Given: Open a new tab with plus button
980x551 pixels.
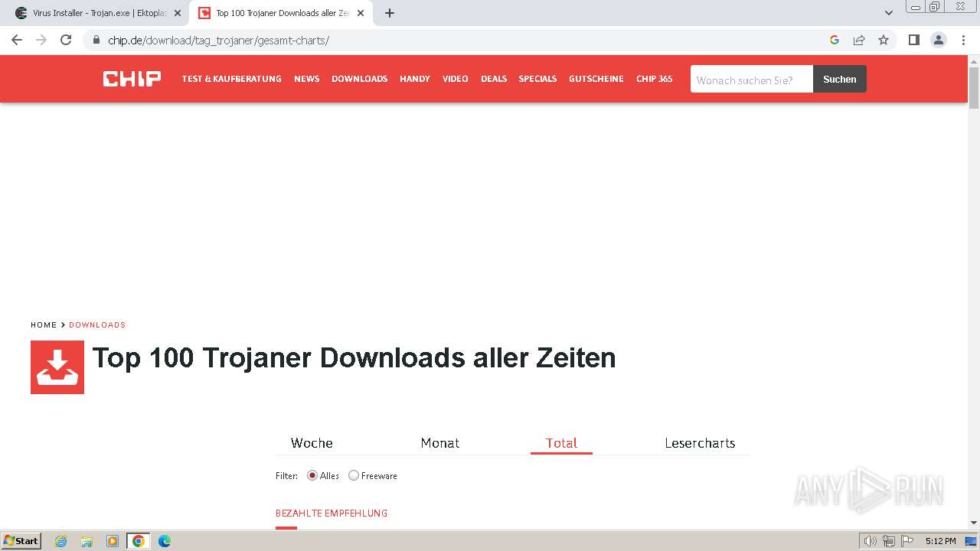Looking at the screenshot, I should click(390, 13).
